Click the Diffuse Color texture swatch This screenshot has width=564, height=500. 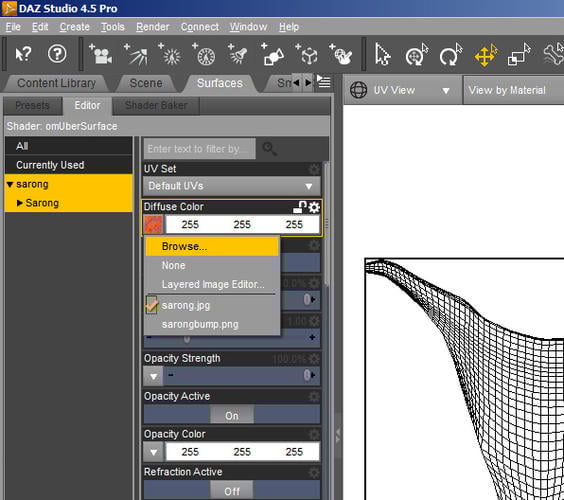click(153, 224)
